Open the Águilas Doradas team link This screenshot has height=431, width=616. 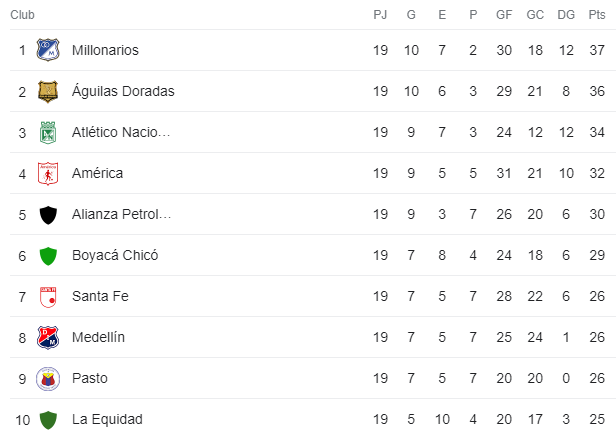click(123, 91)
